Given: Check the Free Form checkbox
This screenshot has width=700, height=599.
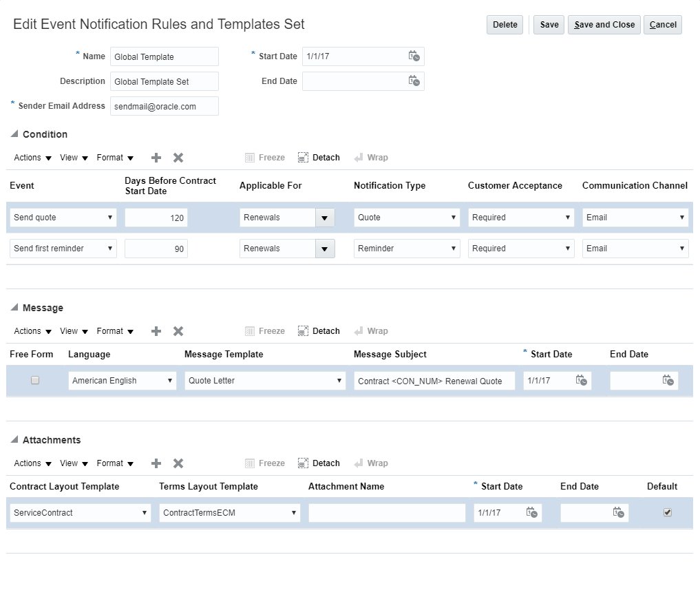Looking at the screenshot, I should pos(35,380).
